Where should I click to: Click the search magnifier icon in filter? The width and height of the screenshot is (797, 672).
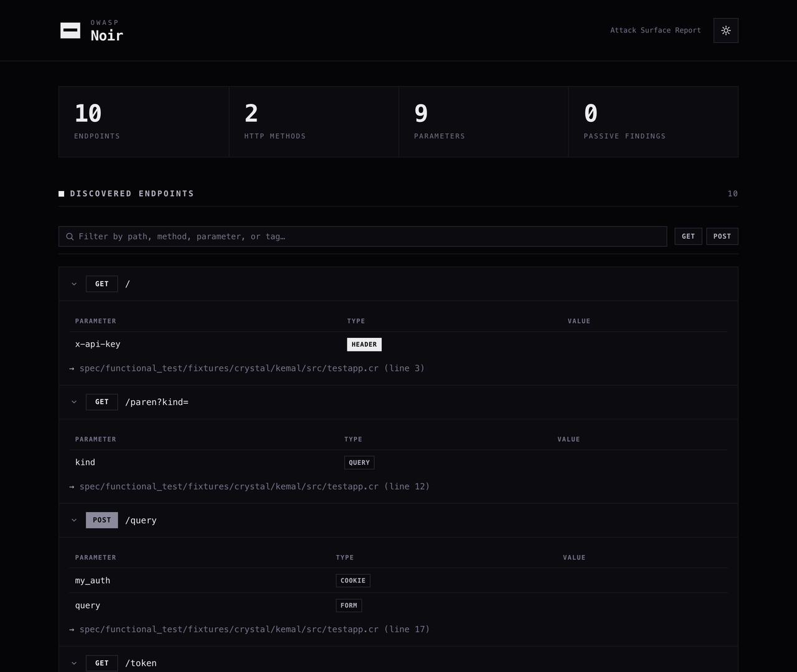(70, 236)
